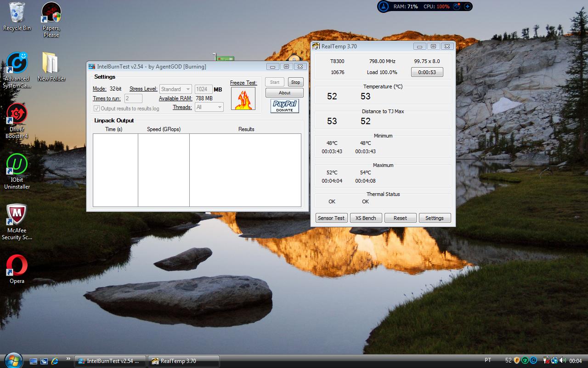Viewport: 588px width, 368px height.
Task: Click the volume speaker tray icon
Action: 563,361
